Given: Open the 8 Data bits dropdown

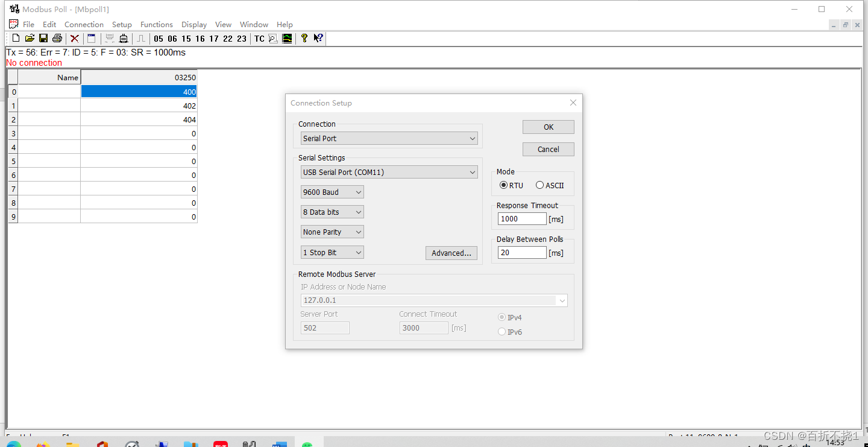Looking at the screenshot, I should [x=332, y=212].
